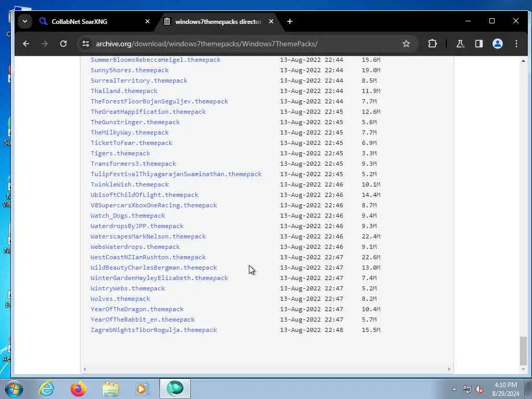Open YearOfTheDragon.themepack link
Viewport: 532px width, 399px height.
pyautogui.click(x=137, y=310)
